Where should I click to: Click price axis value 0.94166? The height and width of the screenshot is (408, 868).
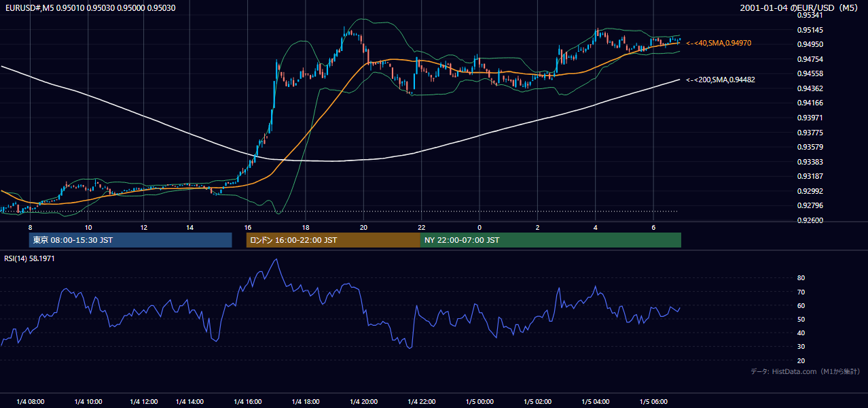(x=810, y=103)
